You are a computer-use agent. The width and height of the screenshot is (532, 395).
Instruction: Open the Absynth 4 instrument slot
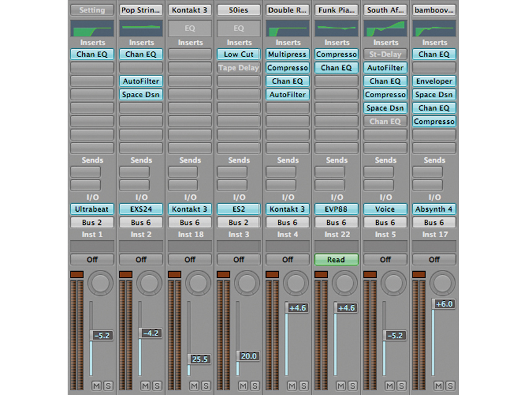tap(434, 209)
